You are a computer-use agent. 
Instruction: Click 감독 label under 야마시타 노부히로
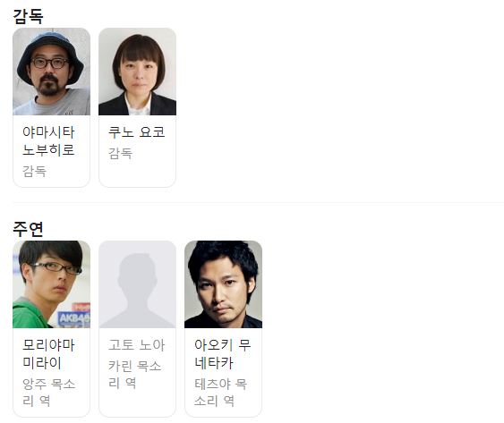[x=34, y=171]
